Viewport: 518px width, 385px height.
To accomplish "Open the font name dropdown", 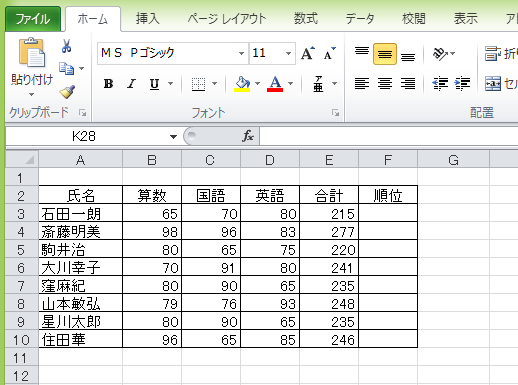I will pyautogui.click(x=241, y=53).
